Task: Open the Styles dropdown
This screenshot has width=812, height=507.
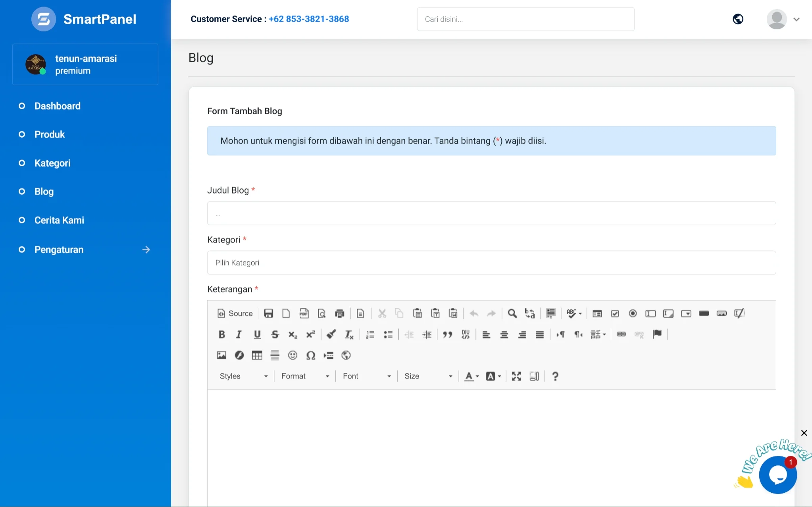Action: (x=244, y=376)
